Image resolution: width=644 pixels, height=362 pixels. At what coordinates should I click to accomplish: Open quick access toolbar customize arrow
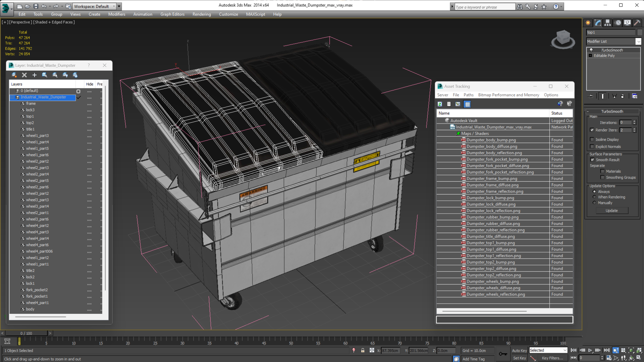tap(119, 6)
